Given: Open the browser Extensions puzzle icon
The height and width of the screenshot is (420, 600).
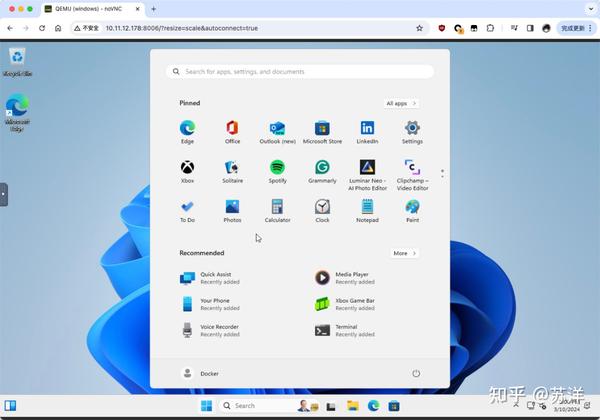Looking at the screenshot, I should [490, 28].
